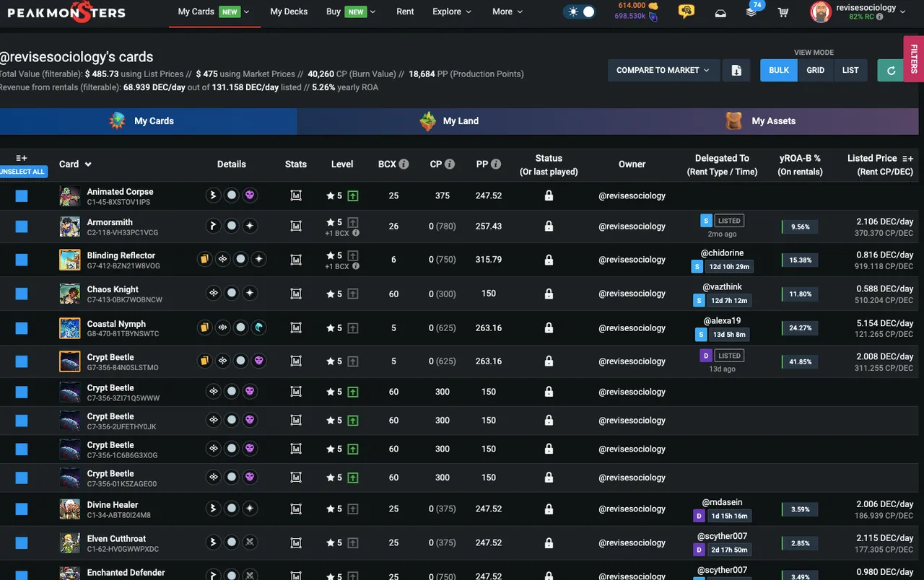Open the shopping cart

[784, 12]
